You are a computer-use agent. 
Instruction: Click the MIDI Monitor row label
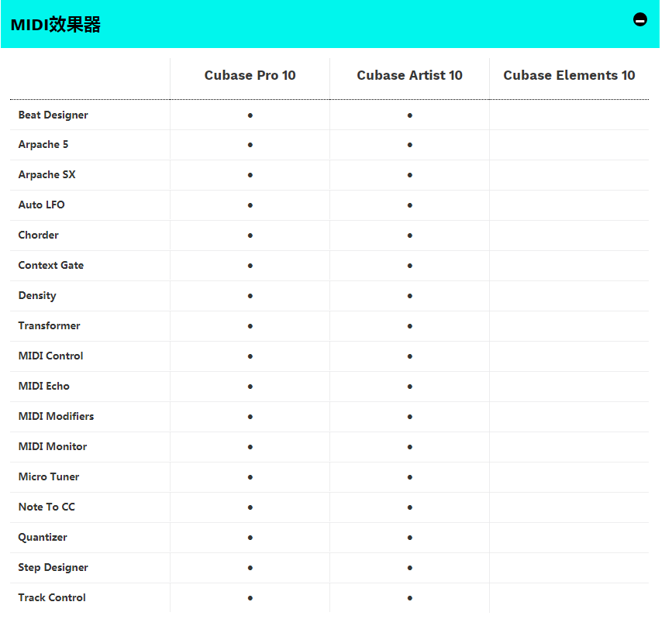point(53,446)
